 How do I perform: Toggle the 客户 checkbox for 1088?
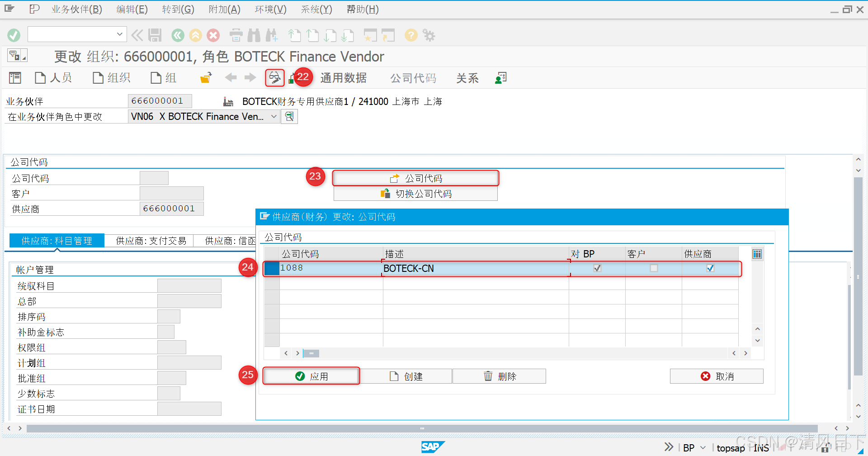click(x=654, y=268)
